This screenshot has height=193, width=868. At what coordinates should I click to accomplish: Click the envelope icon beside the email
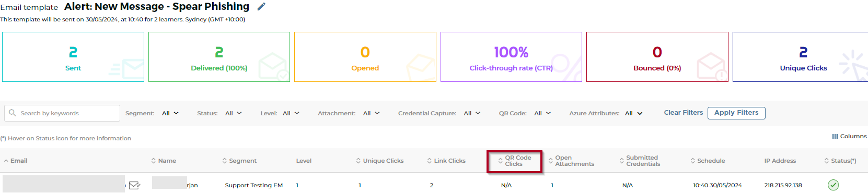pos(134,185)
